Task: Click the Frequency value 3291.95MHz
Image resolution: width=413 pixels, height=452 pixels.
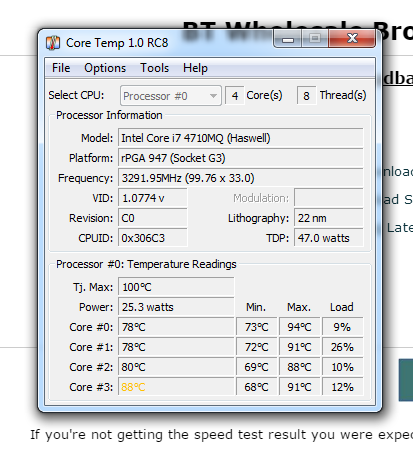Action: [241, 178]
